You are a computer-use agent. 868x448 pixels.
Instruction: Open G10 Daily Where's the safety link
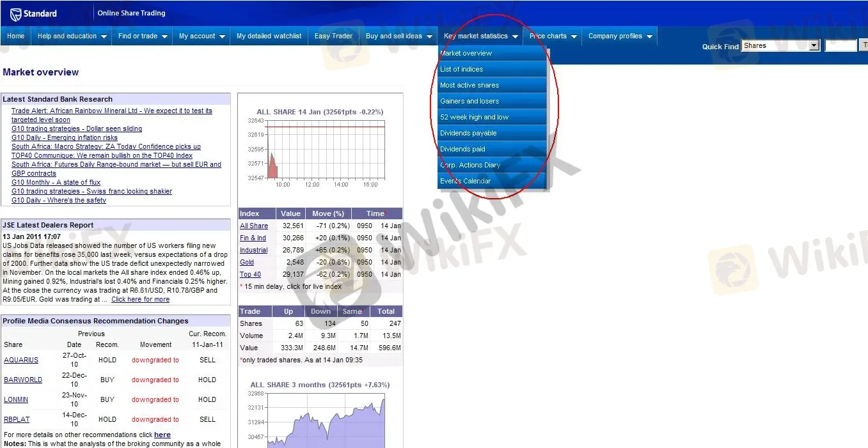[59, 200]
